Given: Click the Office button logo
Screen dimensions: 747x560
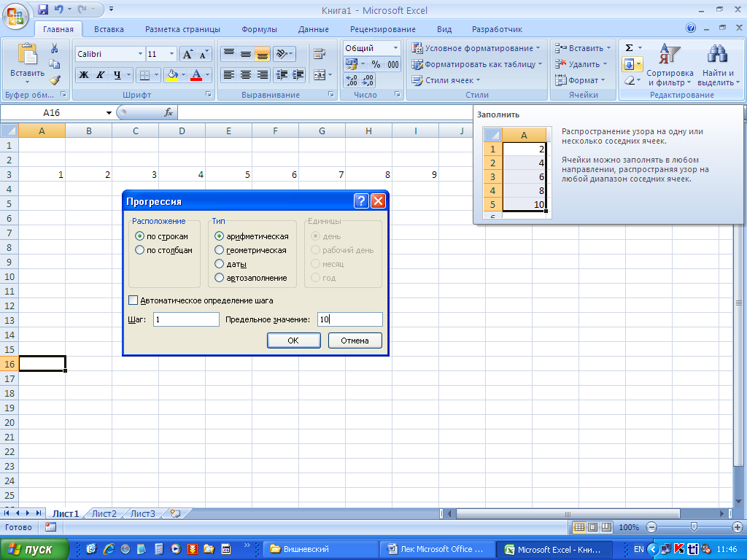Looking at the screenshot, I should (x=15, y=17).
